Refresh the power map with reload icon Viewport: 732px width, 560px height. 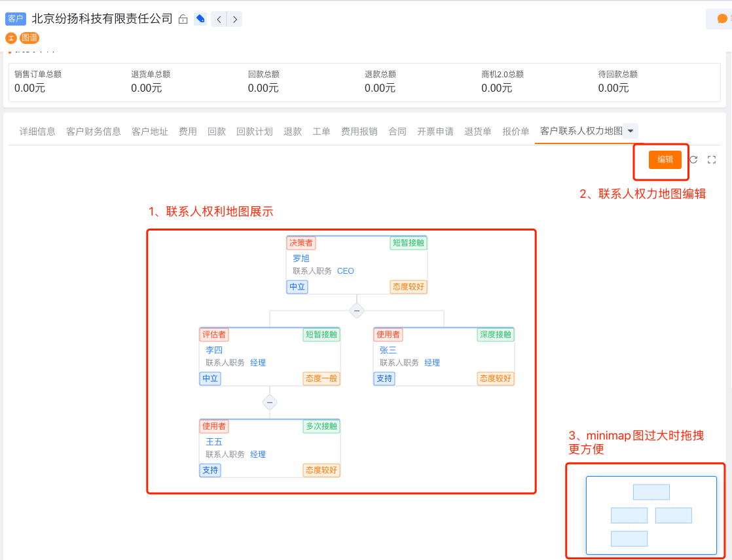click(694, 160)
